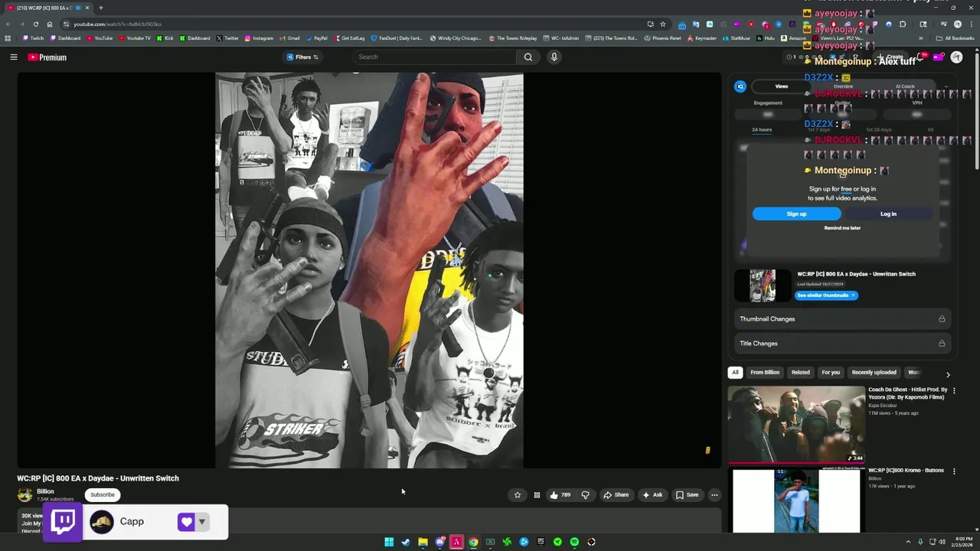Subscribe to the Billion channel
This screenshot has width=980, height=551.
point(103,494)
